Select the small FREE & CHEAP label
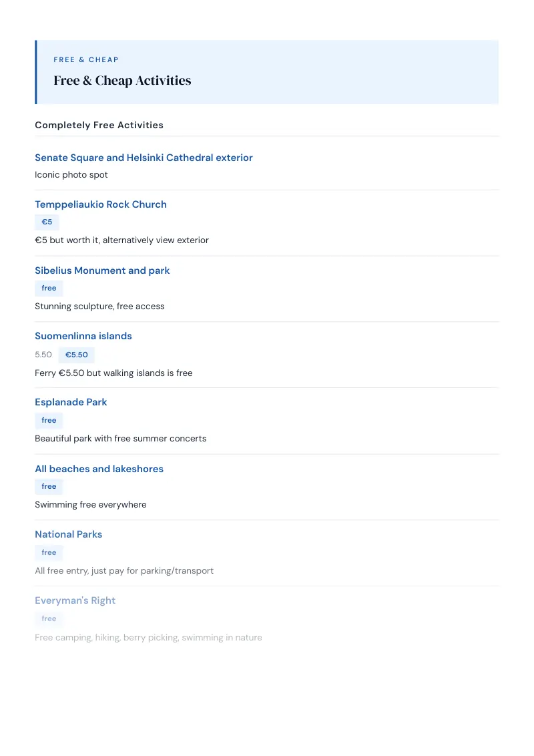The image size is (534, 756). click(x=86, y=60)
